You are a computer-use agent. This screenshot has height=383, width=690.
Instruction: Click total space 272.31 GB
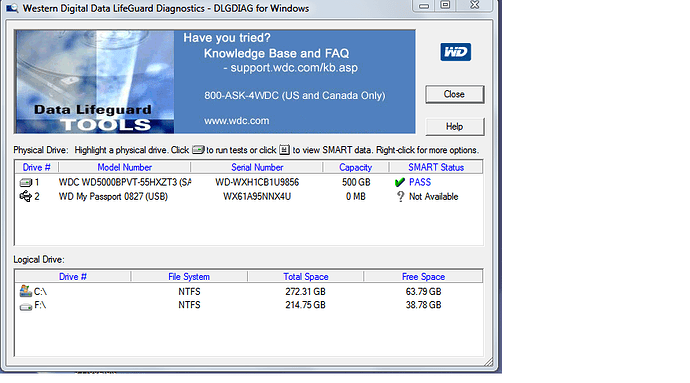coord(305,291)
